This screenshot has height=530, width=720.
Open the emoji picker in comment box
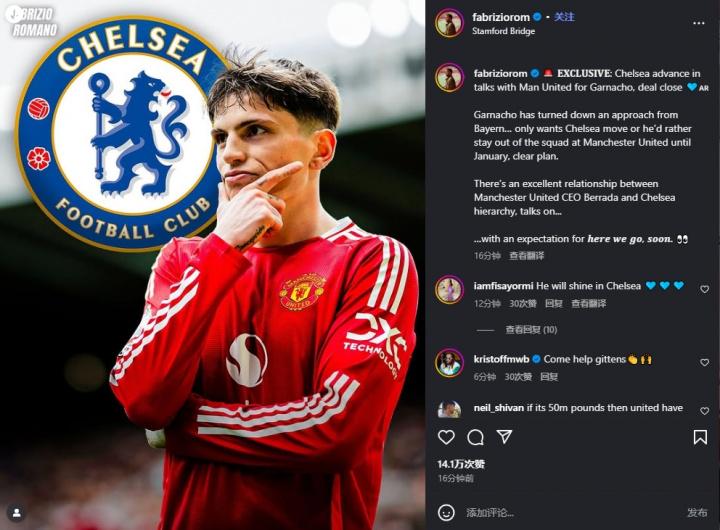point(446,512)
